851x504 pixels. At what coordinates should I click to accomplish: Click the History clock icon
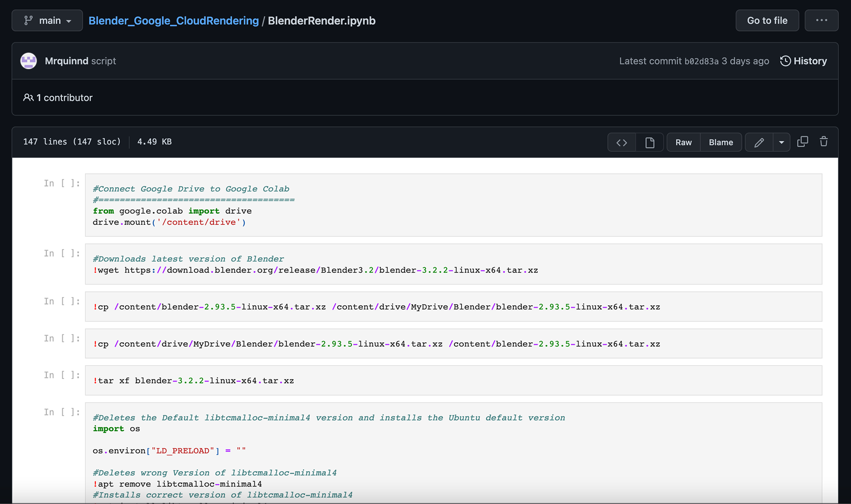coord(785,61)
